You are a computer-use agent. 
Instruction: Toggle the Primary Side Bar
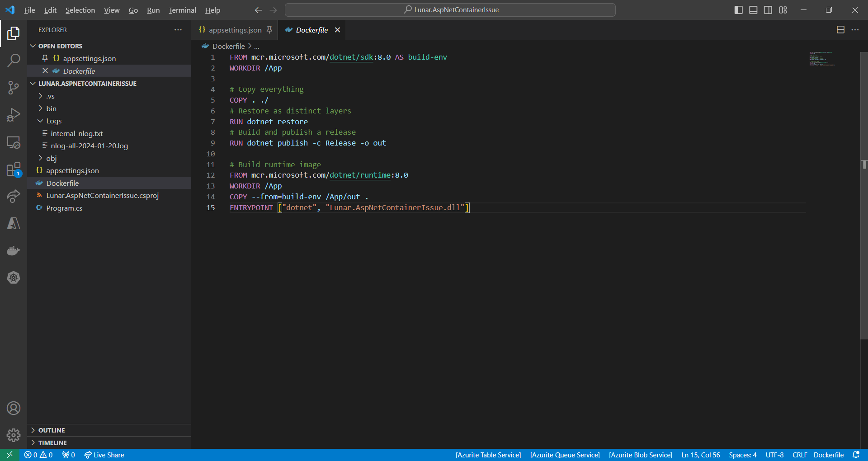coord(739,10)
